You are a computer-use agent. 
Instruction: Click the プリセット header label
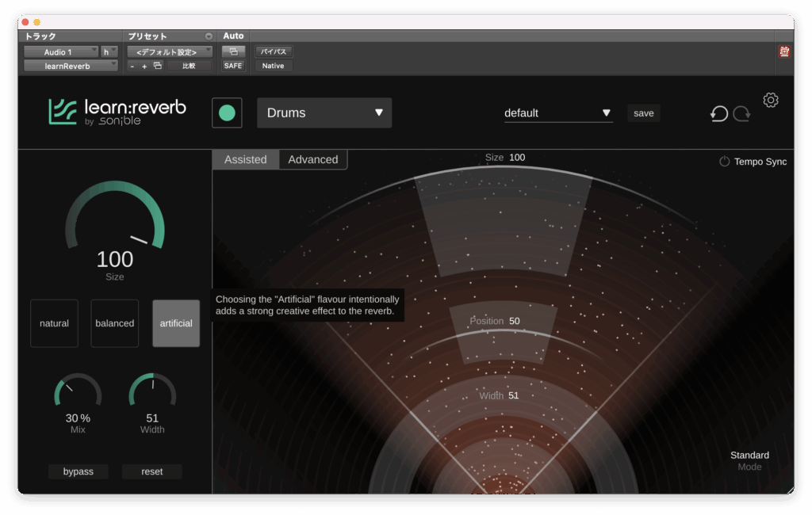147,36
